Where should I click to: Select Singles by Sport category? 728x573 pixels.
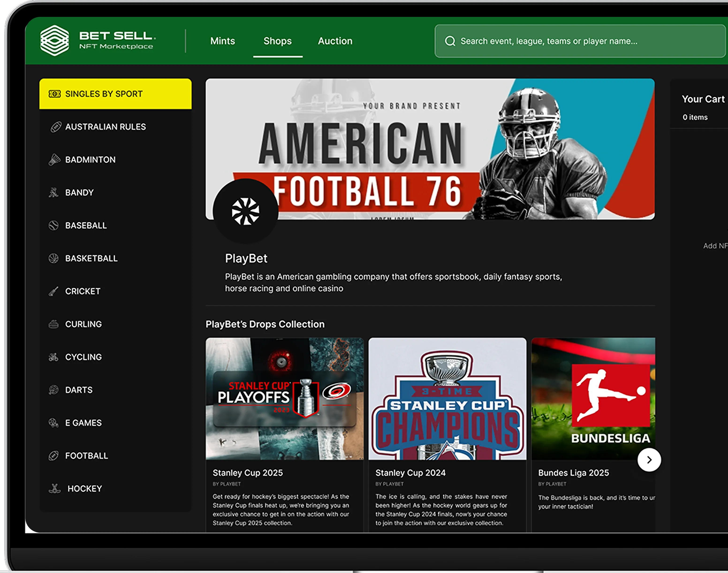pyautogui.click(x=115, y=94)
